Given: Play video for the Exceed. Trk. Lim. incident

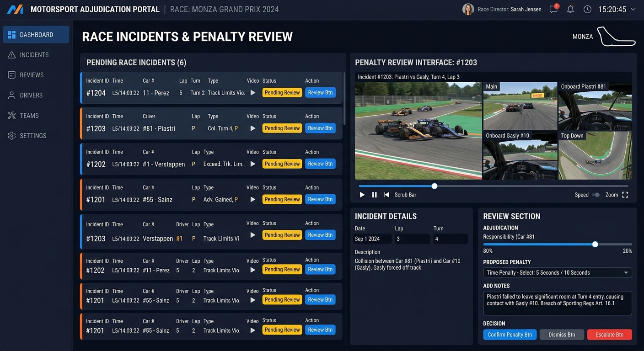Looking at the screenshot, I should (252, 164).
